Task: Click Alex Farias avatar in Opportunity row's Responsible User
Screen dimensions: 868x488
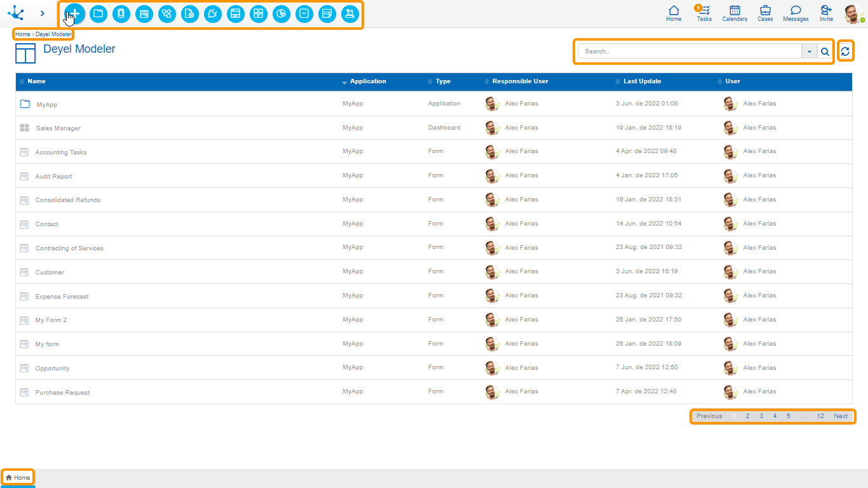Action: (492, 368)
